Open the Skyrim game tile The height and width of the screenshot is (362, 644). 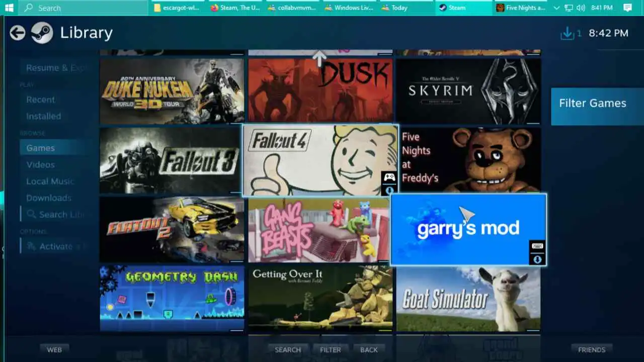coord(468,91)
